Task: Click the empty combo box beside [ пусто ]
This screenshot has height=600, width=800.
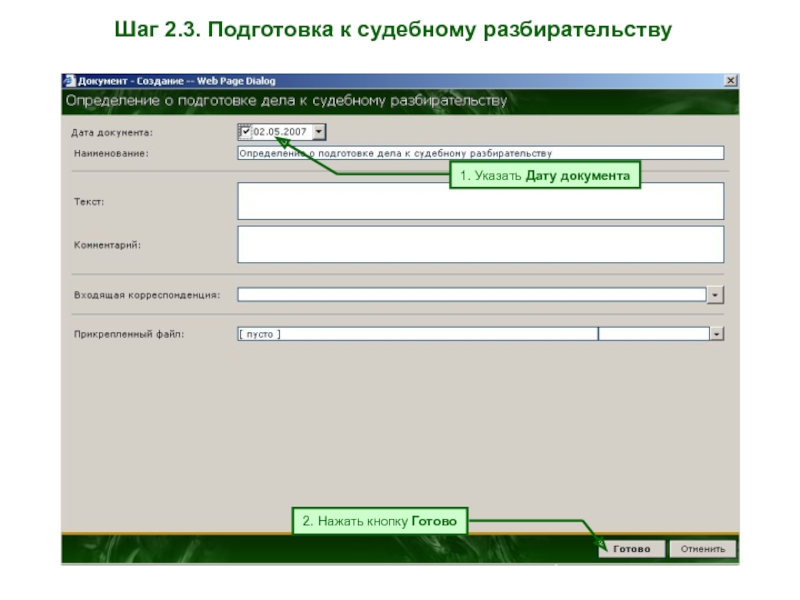Action: click(653, 334)
